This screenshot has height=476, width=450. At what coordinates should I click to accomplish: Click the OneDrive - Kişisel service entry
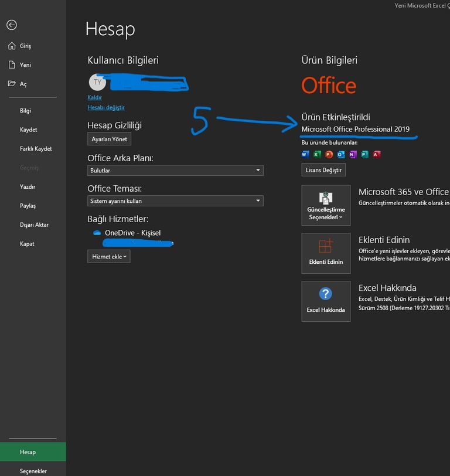[x=132, y=233]
